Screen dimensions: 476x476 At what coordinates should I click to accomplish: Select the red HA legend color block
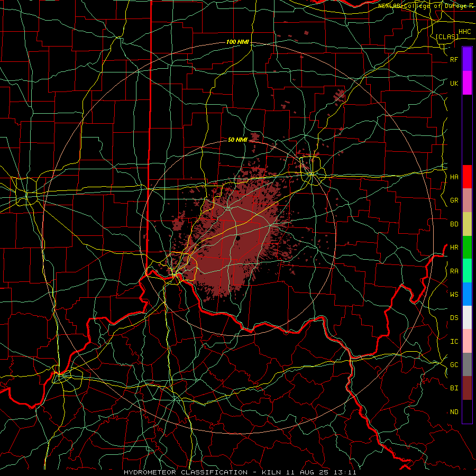[x=467, y=177]
